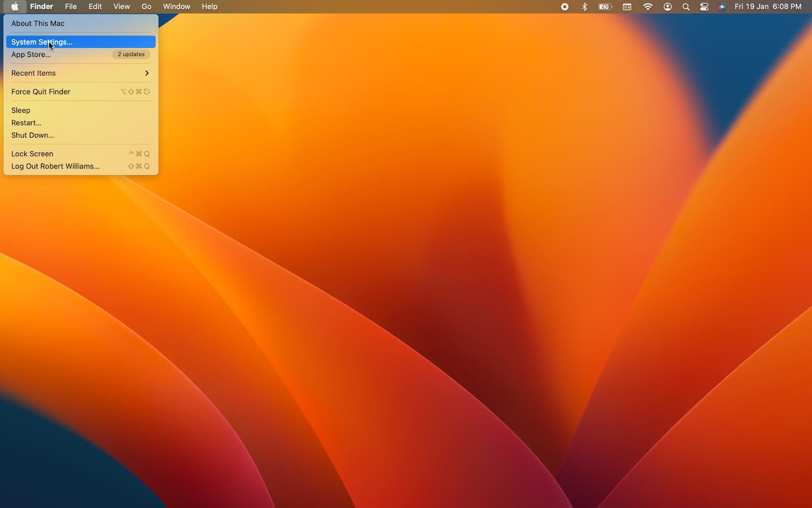812x508 pixels.
Task: Choose Lock Screen entry
Action: 81,154
